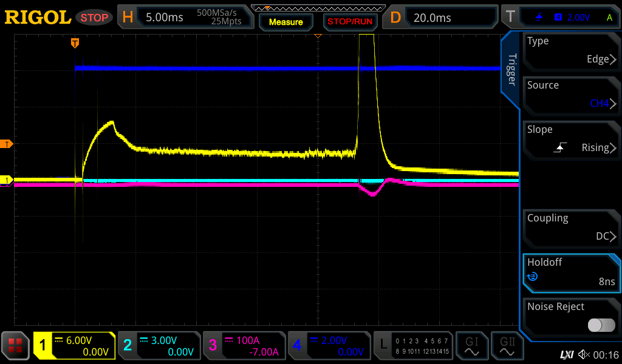
Task: Click the holdoff rotary knob icon
Action: 532,277
